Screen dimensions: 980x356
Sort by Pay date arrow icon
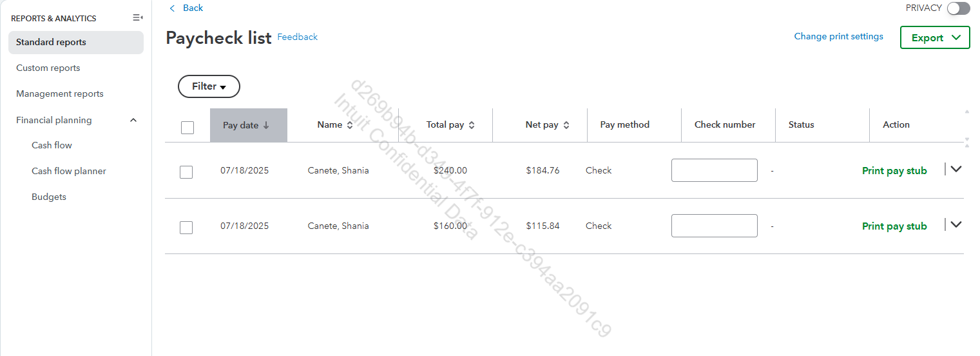(266, 125)
